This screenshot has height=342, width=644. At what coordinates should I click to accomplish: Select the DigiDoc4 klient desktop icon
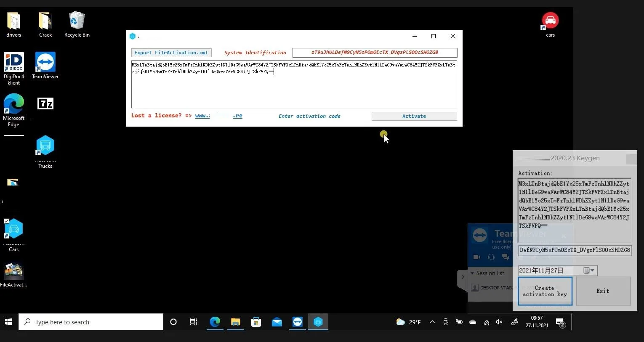tap(14, 69)
